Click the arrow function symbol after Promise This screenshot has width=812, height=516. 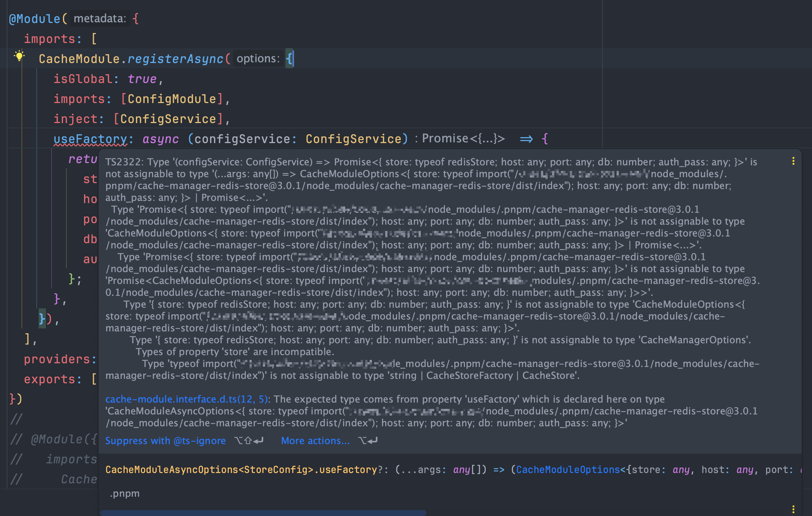click(526, 139)
